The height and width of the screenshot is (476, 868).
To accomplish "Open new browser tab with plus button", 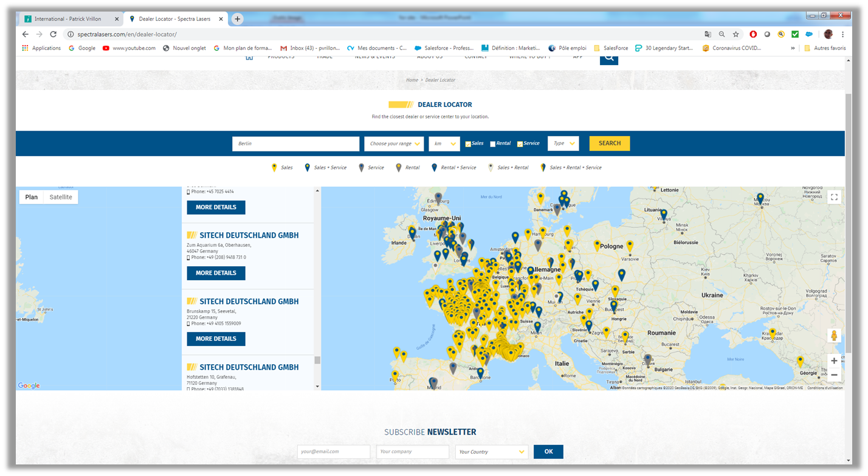I will [x=238, y=19].
